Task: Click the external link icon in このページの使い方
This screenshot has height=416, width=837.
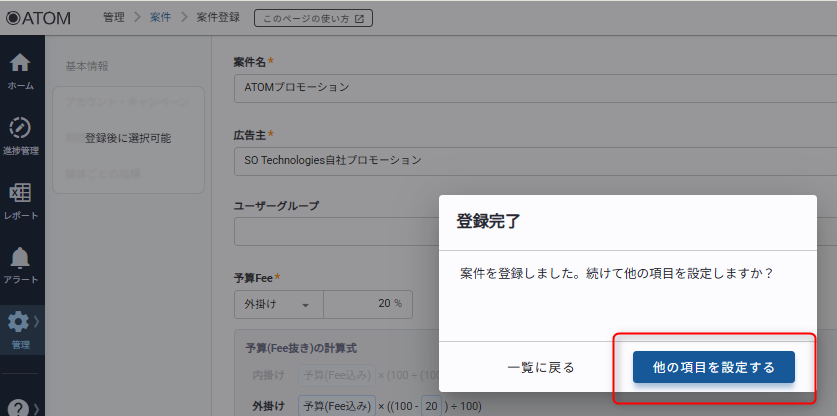Action: [359, 18]
